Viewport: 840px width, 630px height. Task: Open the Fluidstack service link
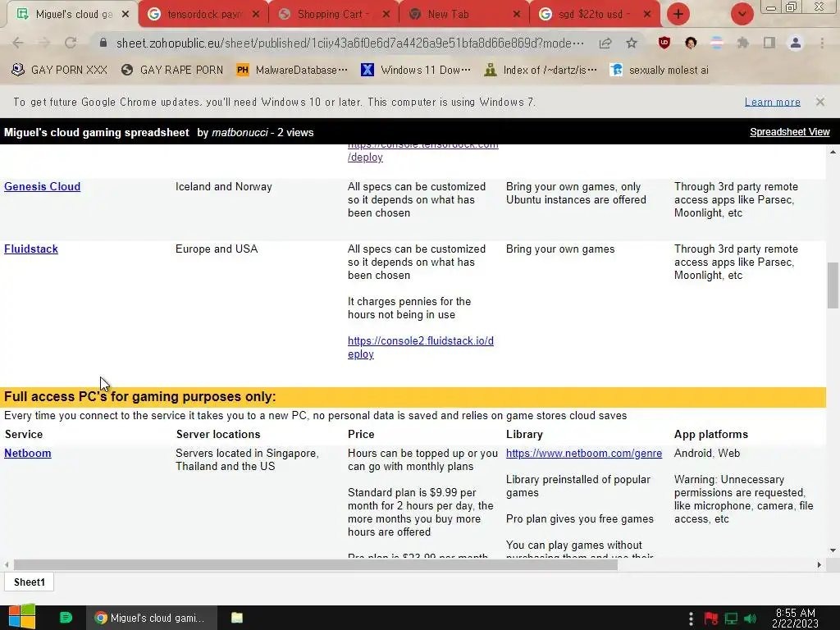point(31,249)
